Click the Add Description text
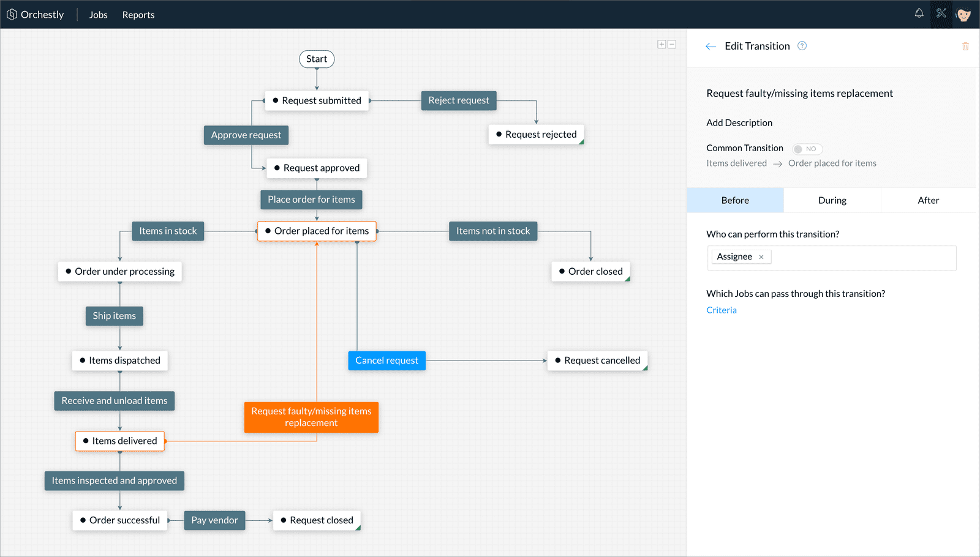The height and width of the screenshot is (557, 980). coord(739,123)
